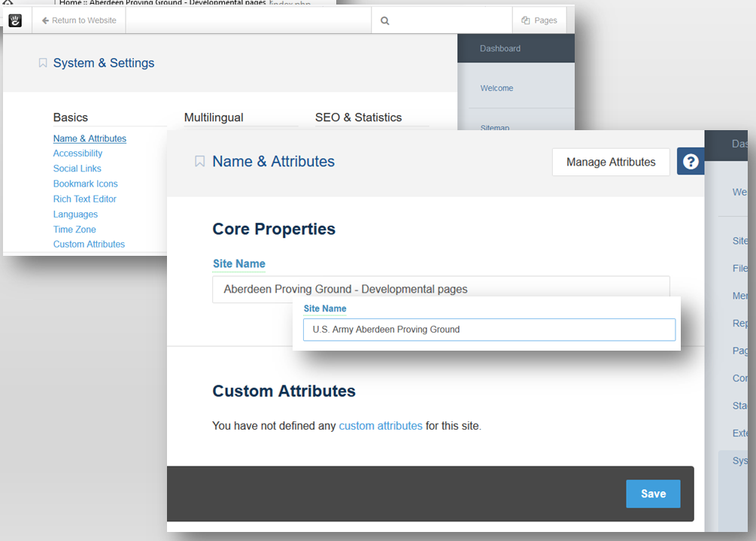
Task: Toggle bookmark icon beside Name & Attributes heading
Action: (x=199, y=162)
